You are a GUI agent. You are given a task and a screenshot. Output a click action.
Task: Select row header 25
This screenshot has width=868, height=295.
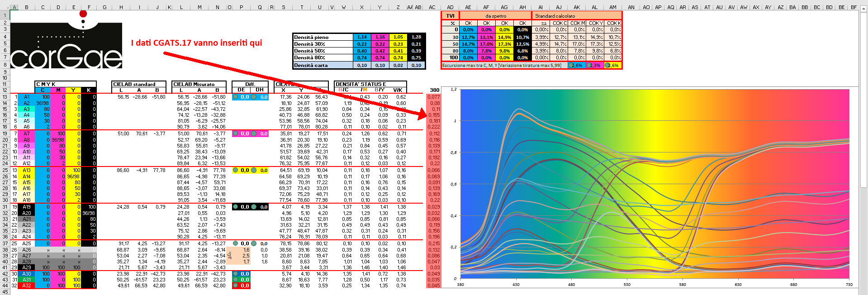[x=5, y=170]
